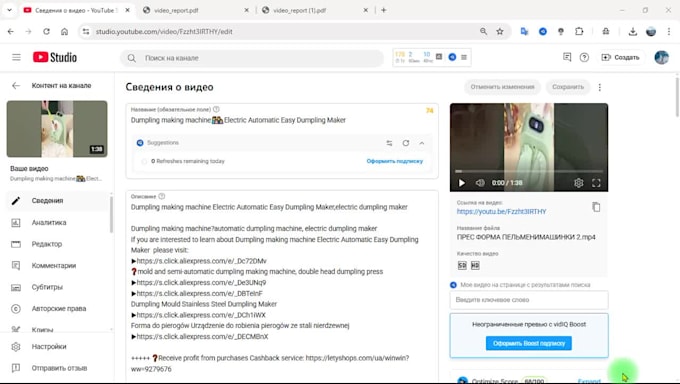Switch to the video_report (1).pdf tab
This screenshot has height=384, width=680.
(x=316, y=10)
